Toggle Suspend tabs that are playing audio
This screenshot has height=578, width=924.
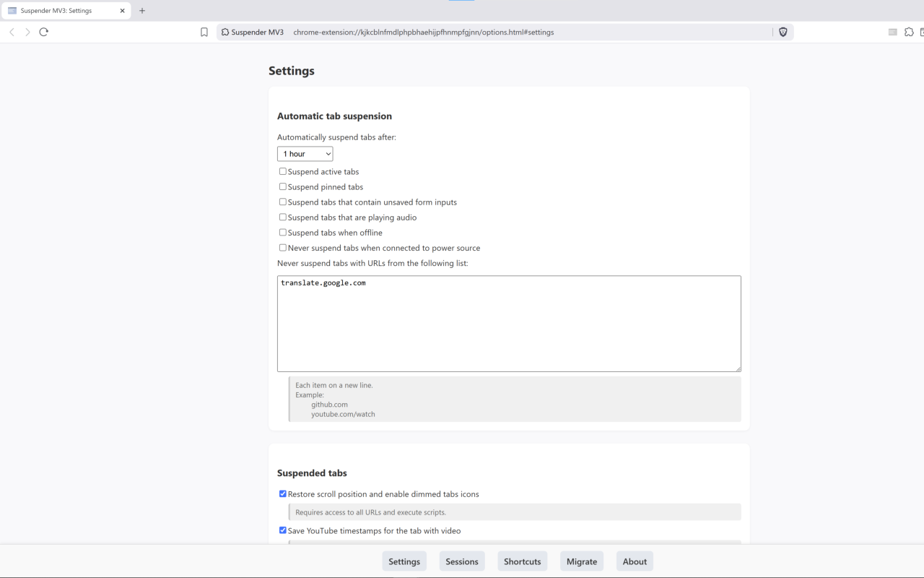(283, 217)
